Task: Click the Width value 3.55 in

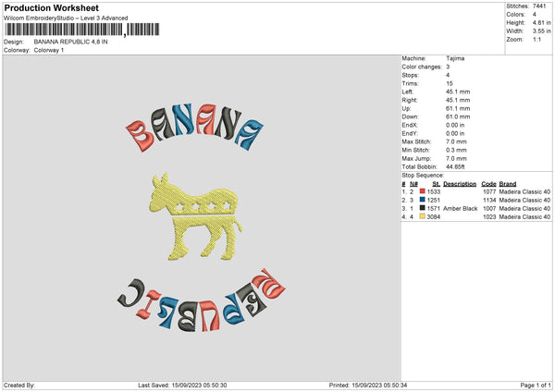Action: [541, 31]
